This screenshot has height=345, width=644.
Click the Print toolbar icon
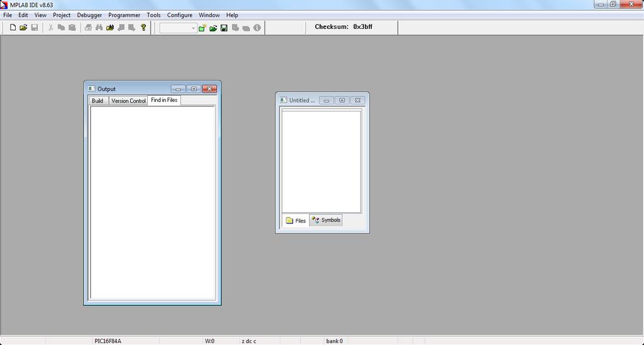[88, 28]
